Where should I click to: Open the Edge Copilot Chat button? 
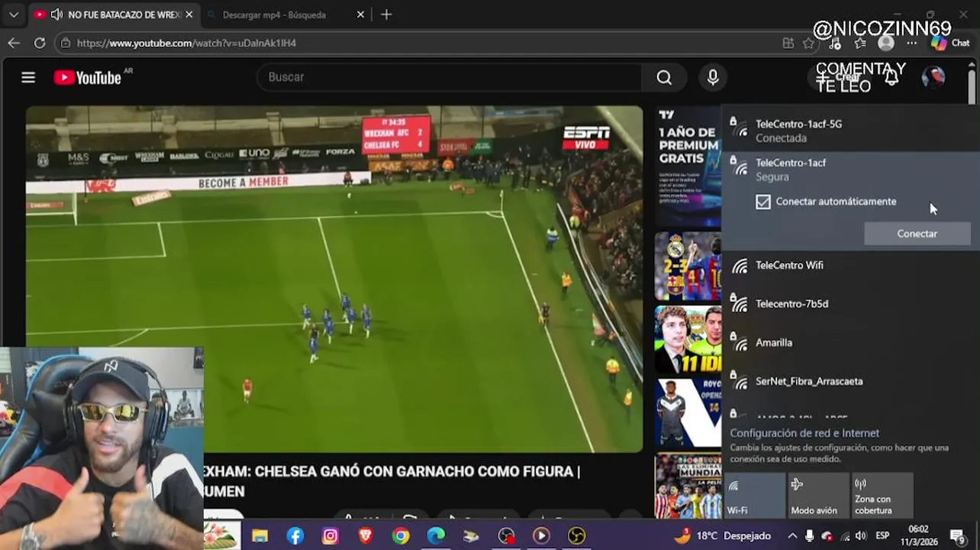(950, 43)
